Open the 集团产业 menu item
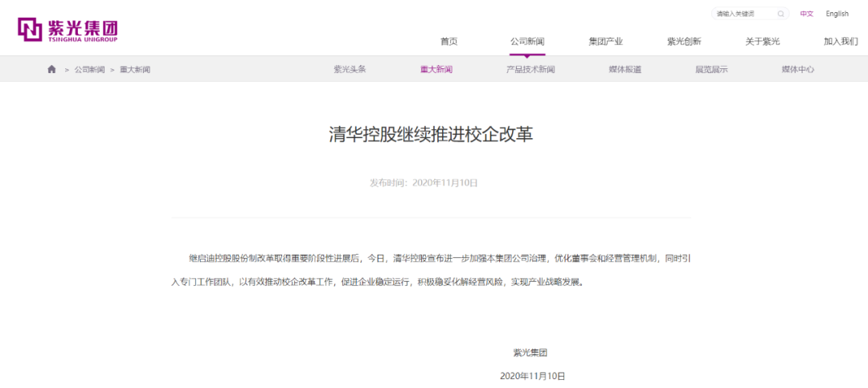868x388 pixels. click(606, 42)
